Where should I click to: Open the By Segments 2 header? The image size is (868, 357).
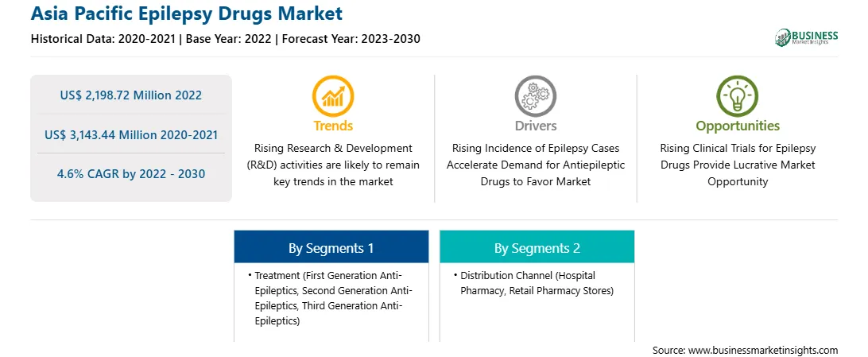[x=537, y=246]
